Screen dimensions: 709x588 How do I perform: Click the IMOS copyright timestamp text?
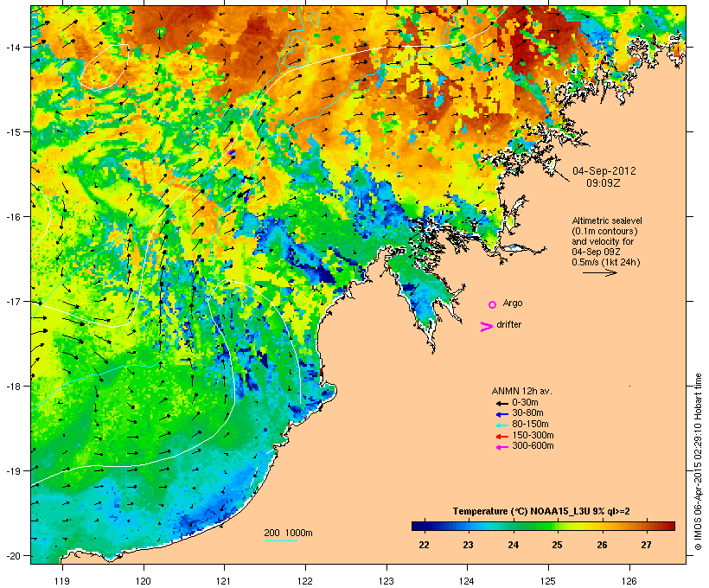pos(699,462)
